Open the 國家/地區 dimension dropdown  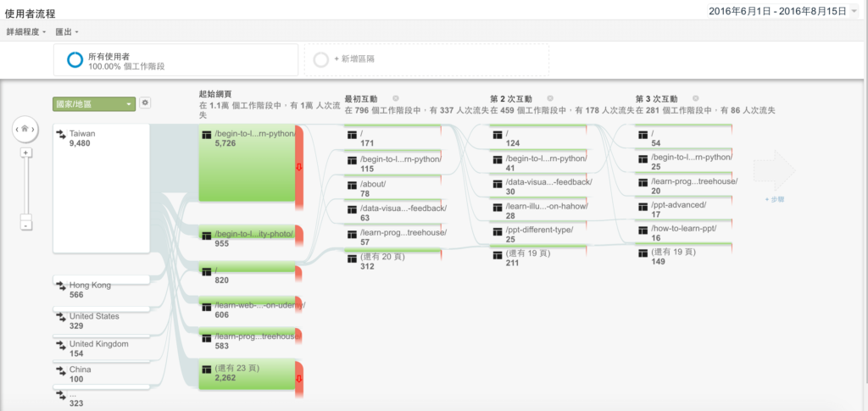point(94,103)
